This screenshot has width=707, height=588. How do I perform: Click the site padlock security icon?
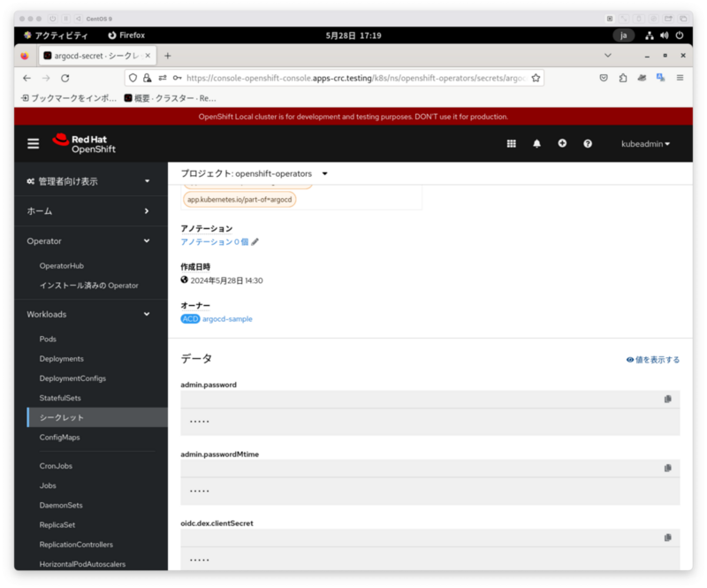[147, 78]
